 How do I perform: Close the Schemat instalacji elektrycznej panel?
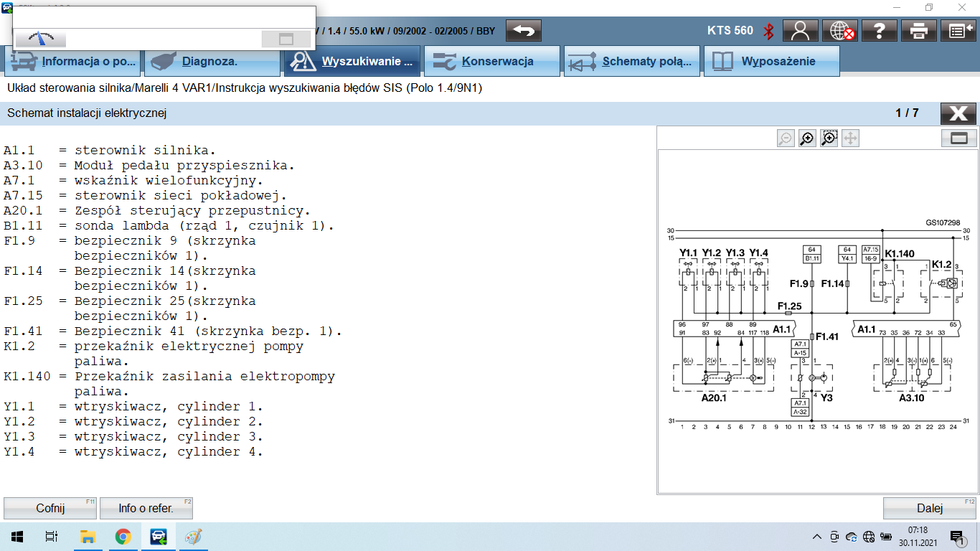958,113
